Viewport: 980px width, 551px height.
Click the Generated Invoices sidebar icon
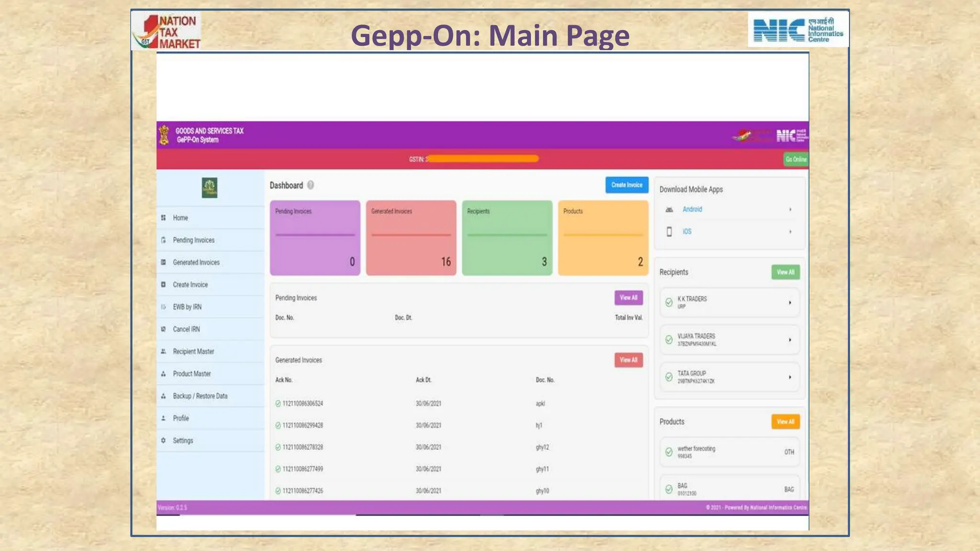pyautogui.click(x=163, y=262)
